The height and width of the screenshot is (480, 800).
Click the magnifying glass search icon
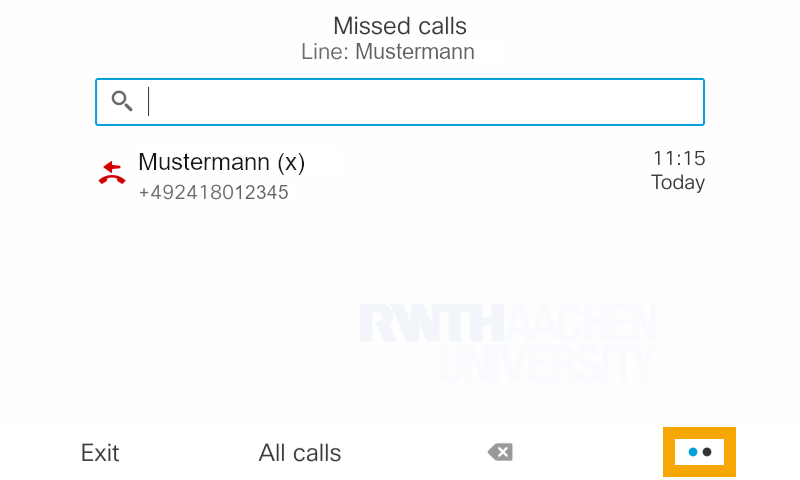click(x=122, y=101)
